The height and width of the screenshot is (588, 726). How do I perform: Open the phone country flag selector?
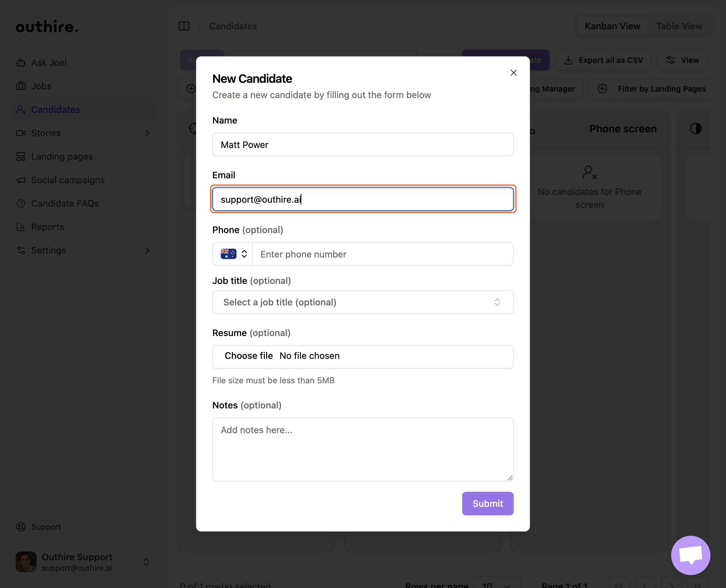coord(233,254)
